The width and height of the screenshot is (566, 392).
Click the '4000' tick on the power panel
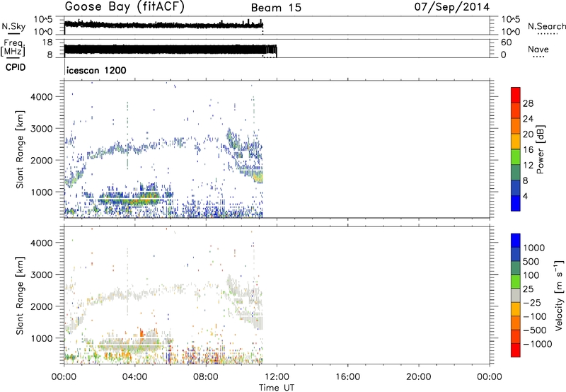(x=42, y=97)
